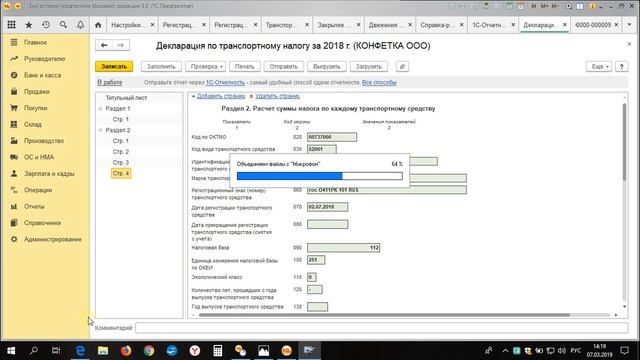This screenshot has width=640, height=360.
Task: Open the notifications bell icon
Action: pos(80,25)
